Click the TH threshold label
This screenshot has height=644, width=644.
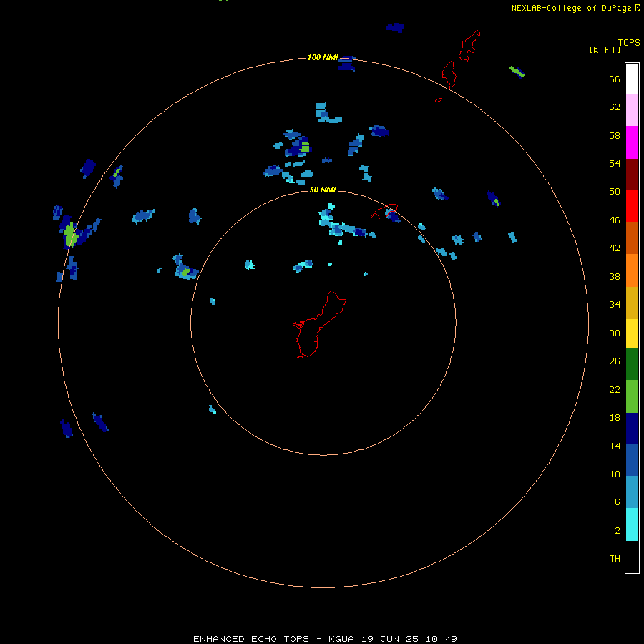(x=615, y=559)
